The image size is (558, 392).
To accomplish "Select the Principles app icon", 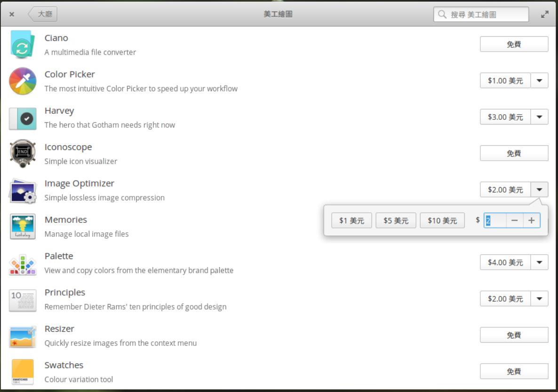I will (22, 299).
